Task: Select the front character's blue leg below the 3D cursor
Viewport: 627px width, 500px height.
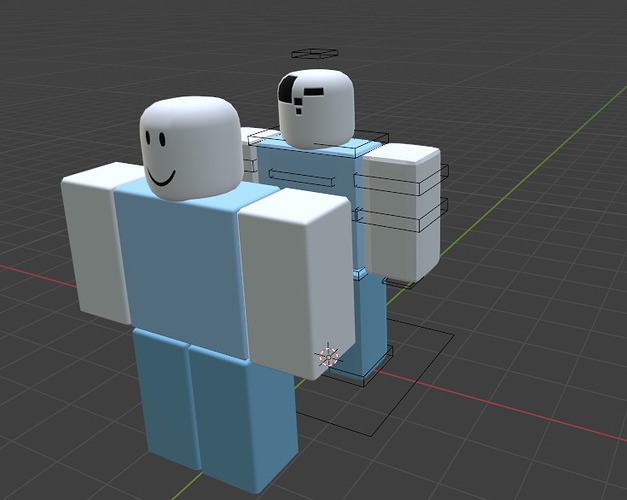Action: [244, 420]
